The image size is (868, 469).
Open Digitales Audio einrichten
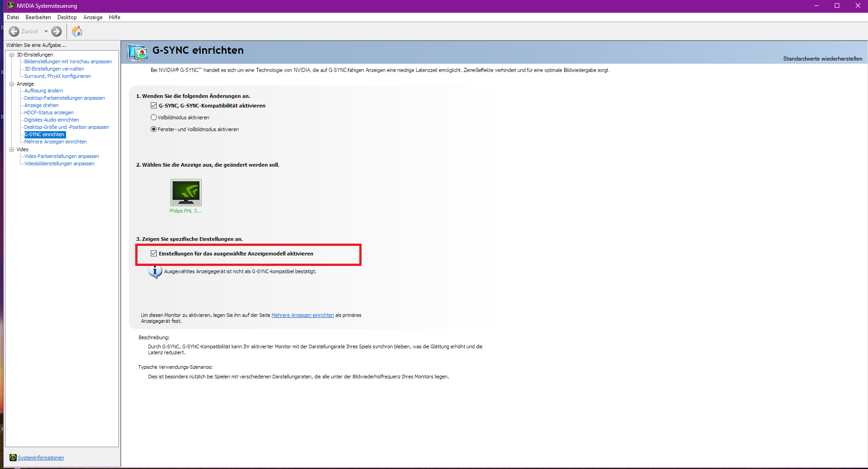click(51, 120)
